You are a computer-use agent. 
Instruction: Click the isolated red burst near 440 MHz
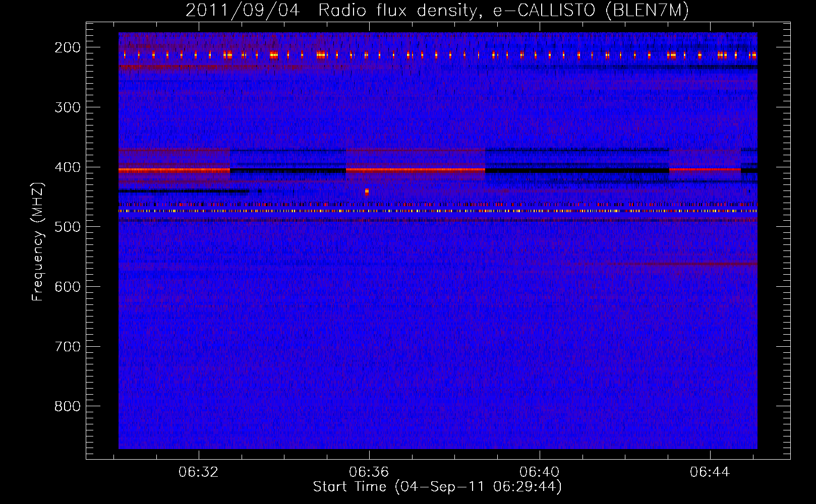pyautogui.click(x=367, y=192)
